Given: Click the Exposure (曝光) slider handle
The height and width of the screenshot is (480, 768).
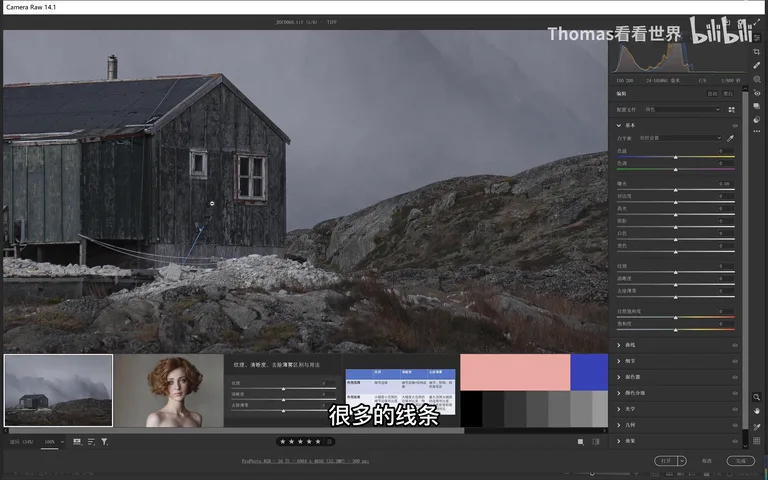Looking at the screenshot, I should 675,190.
